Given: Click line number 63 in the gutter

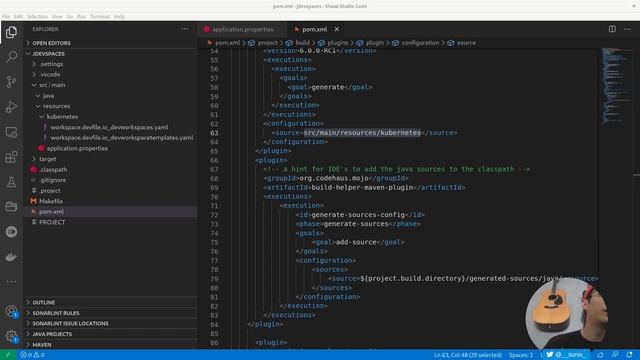Looking at the screenshot, I should [x=214, y=133].
